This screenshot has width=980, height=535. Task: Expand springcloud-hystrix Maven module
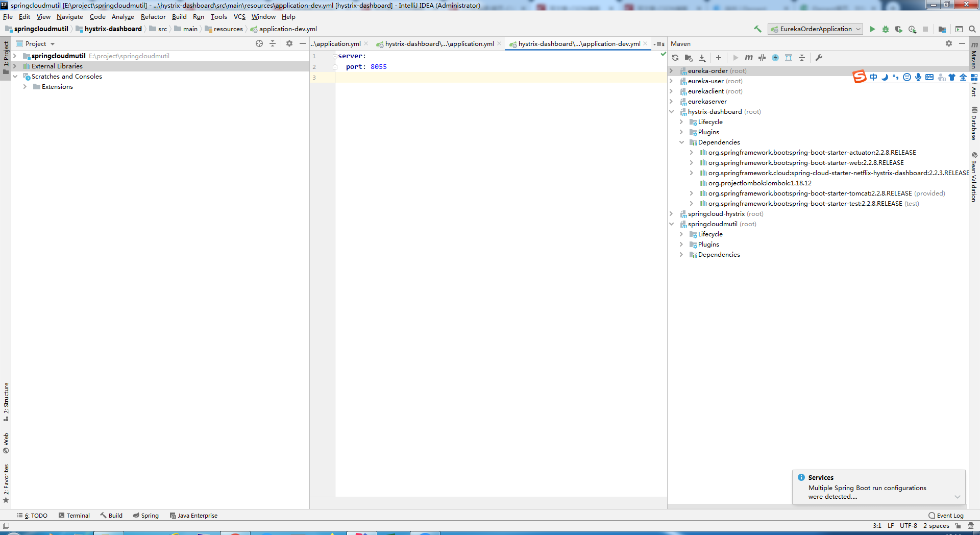(x=672, y=214)
